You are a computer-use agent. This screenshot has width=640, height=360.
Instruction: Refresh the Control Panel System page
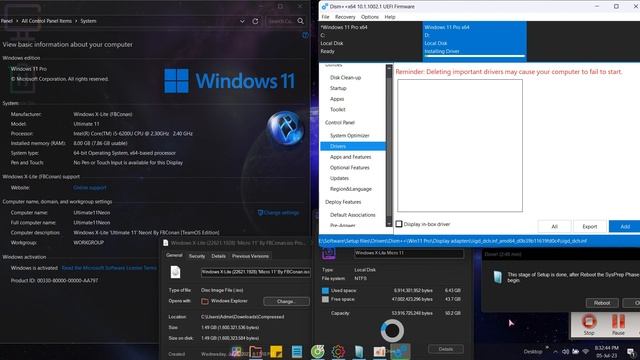pos(255,21)
